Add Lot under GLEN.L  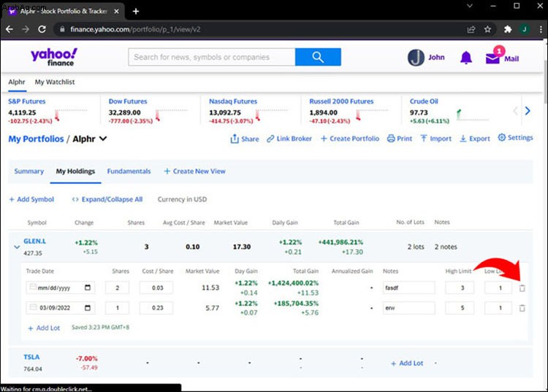(44, 328)
